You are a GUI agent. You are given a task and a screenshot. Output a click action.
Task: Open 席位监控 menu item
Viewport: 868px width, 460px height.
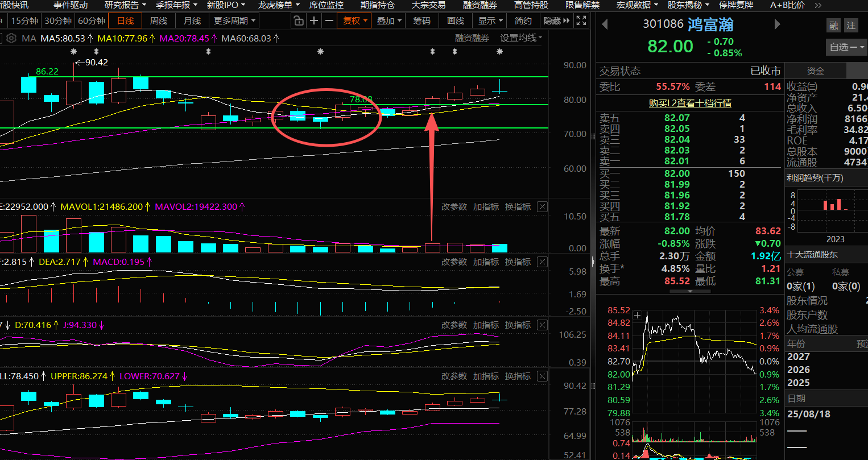pos(326,5)
